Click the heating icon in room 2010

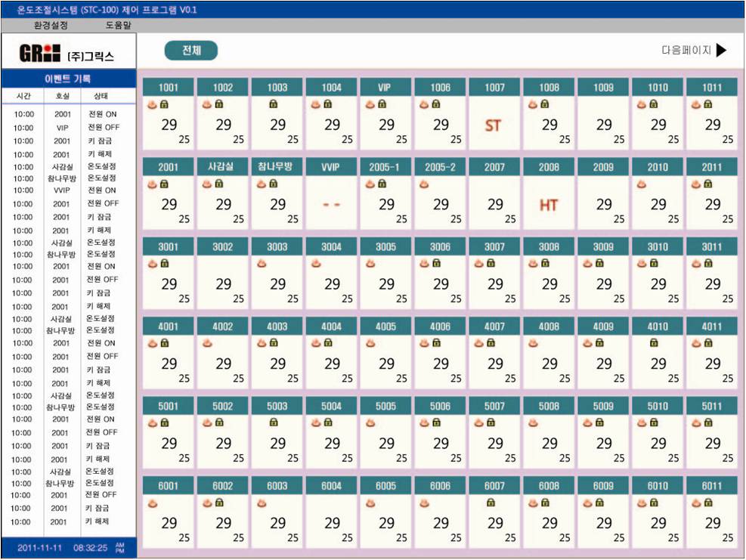(x=642, y=184)
